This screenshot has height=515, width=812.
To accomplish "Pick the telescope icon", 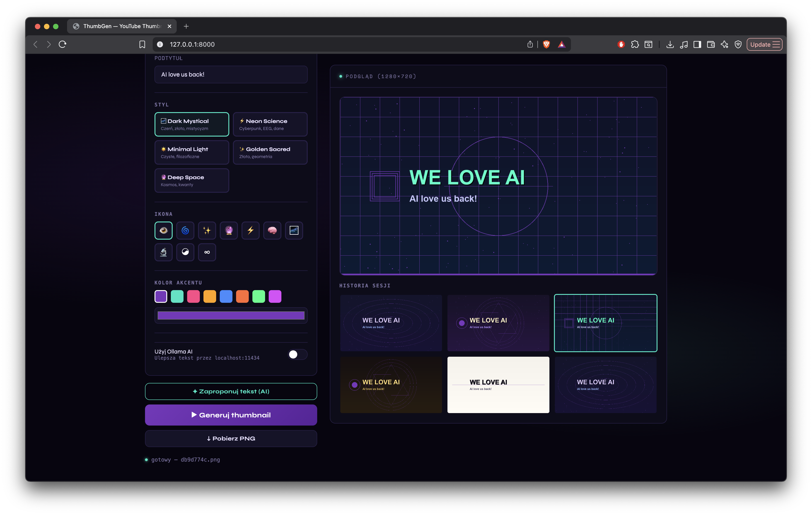I will 163,252.
